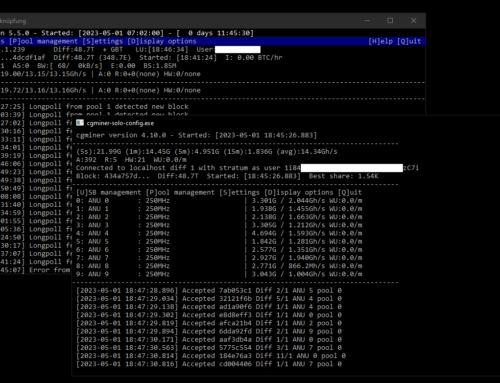Click 'LU:[18:46:34]' in back window
This screenshot has width=500, height=383.
click(162, 49)
